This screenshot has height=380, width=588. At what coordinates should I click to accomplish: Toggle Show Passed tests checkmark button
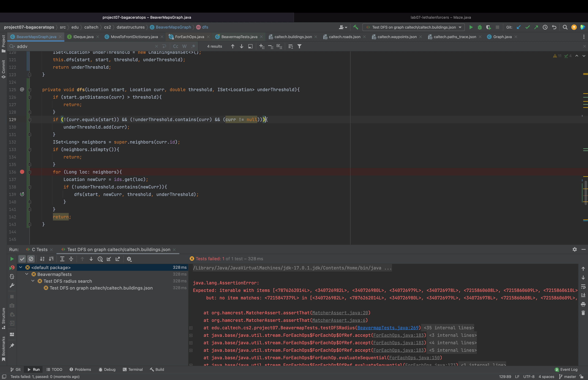[x=22, y=259]
